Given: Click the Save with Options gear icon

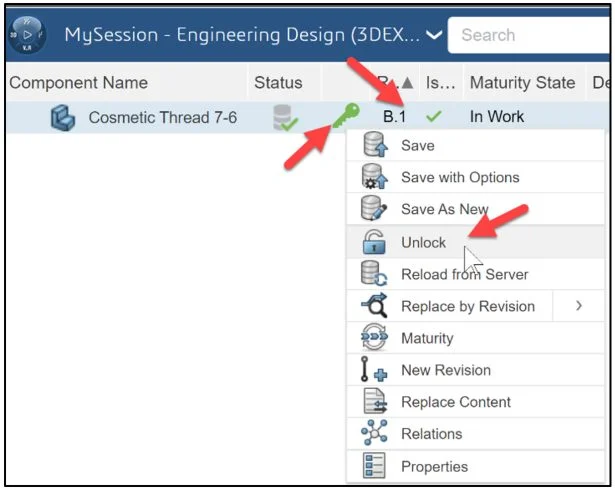Looking at the screenshot, I should [374, 177].
